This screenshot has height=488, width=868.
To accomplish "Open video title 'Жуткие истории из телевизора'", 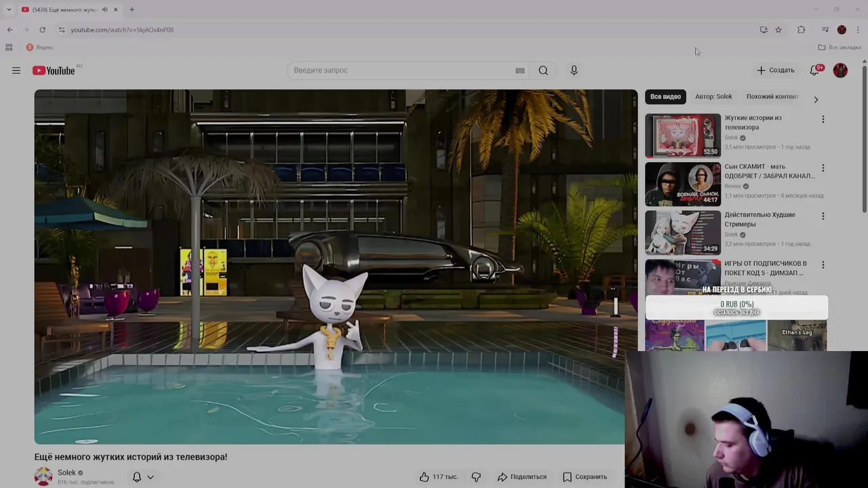I will pos(753,123).
